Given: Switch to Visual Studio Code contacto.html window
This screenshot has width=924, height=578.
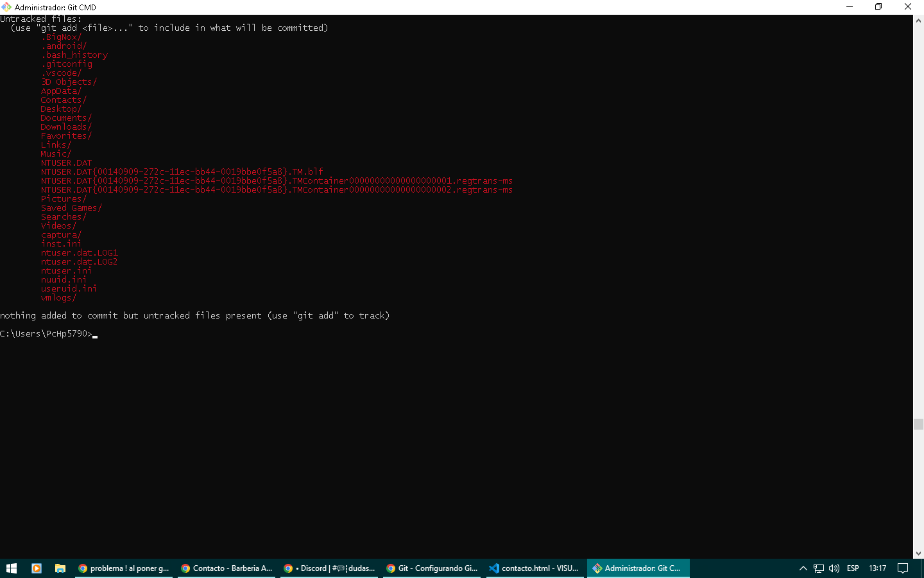Looking at the screenshot, I should point(535,568).
